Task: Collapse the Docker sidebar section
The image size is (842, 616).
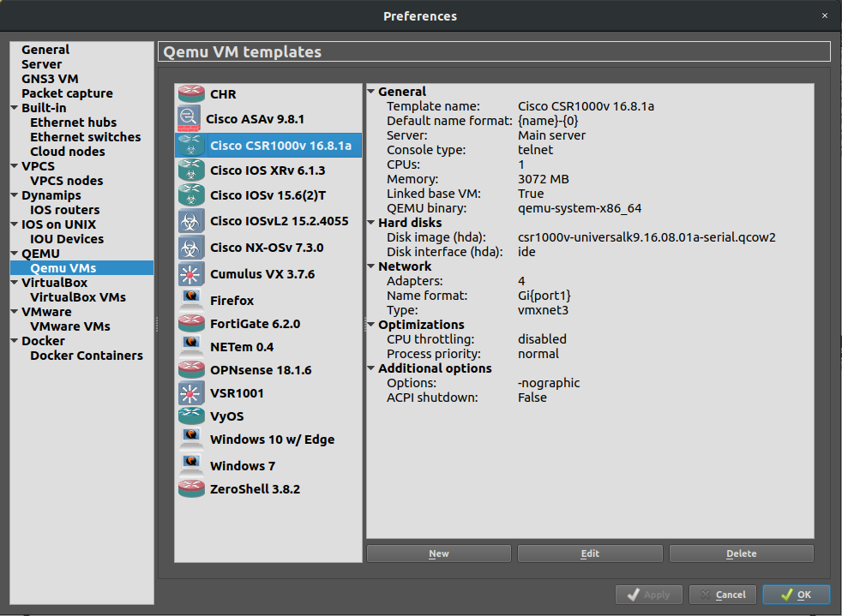Action: click(x=15, y=341)
